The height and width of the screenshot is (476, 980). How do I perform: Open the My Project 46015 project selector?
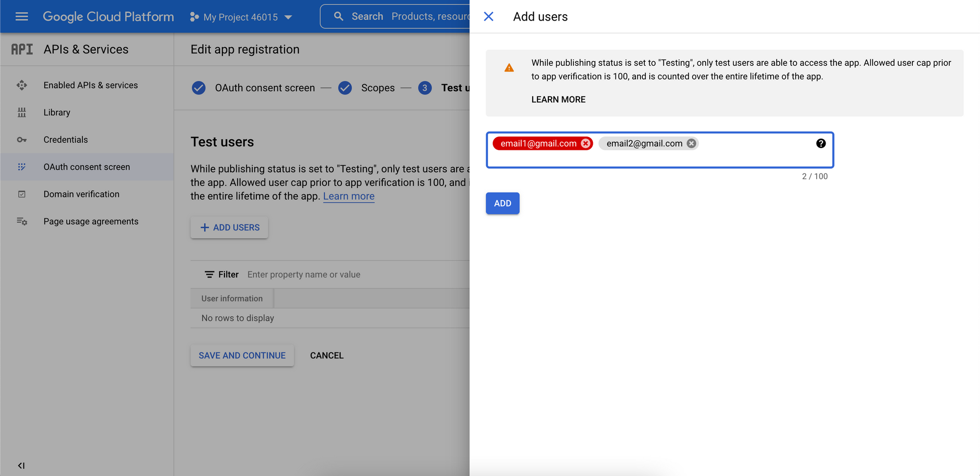241,17
